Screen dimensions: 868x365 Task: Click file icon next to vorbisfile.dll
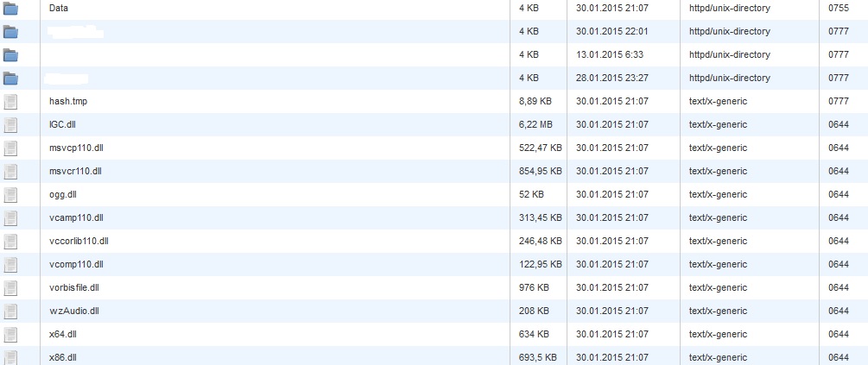click(10, 287)
